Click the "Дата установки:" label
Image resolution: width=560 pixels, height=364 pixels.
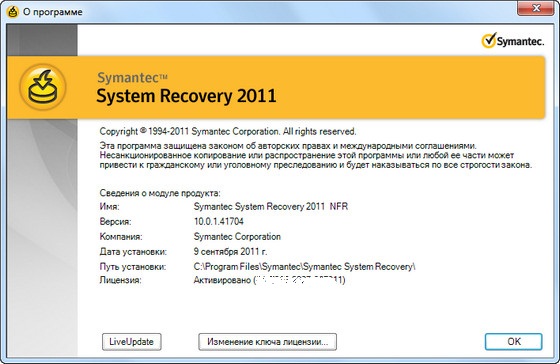pos(133,251)
